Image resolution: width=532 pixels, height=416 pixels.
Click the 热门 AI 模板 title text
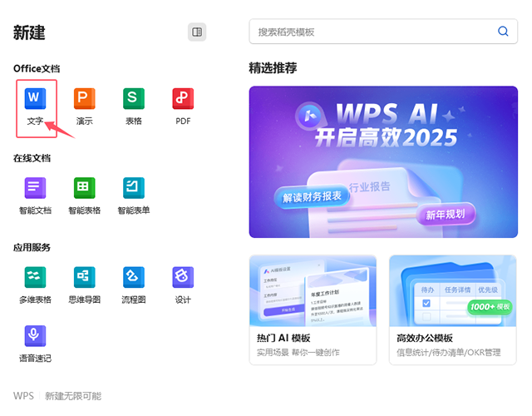pos(283,339)
